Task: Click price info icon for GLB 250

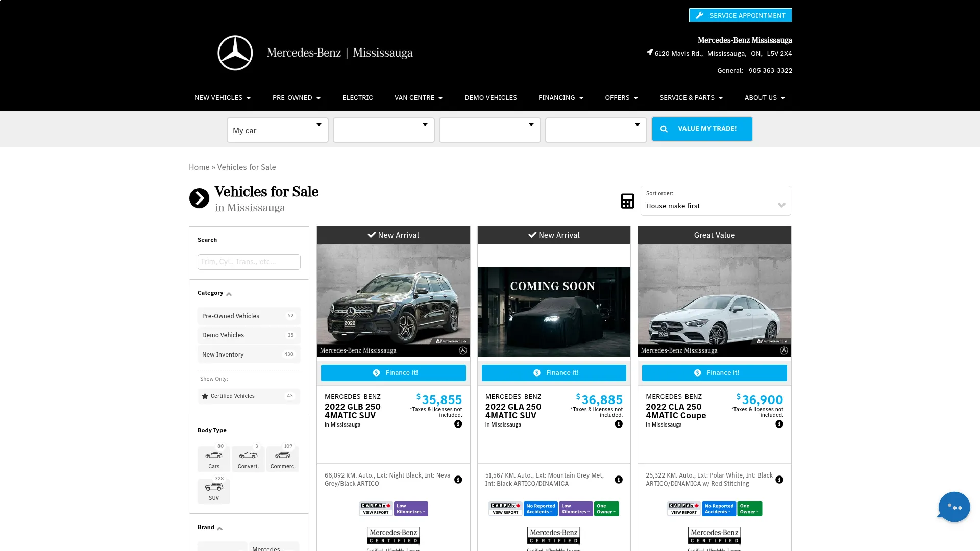Action: 458,424
